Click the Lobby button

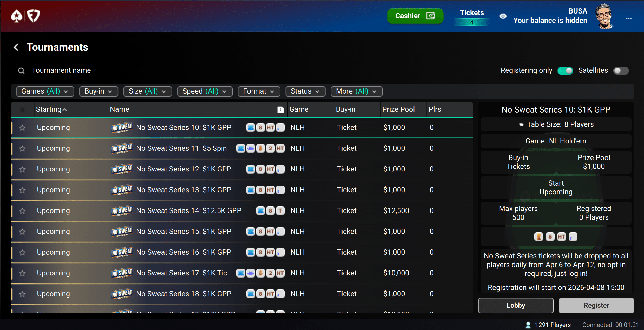tap(516, 305)
